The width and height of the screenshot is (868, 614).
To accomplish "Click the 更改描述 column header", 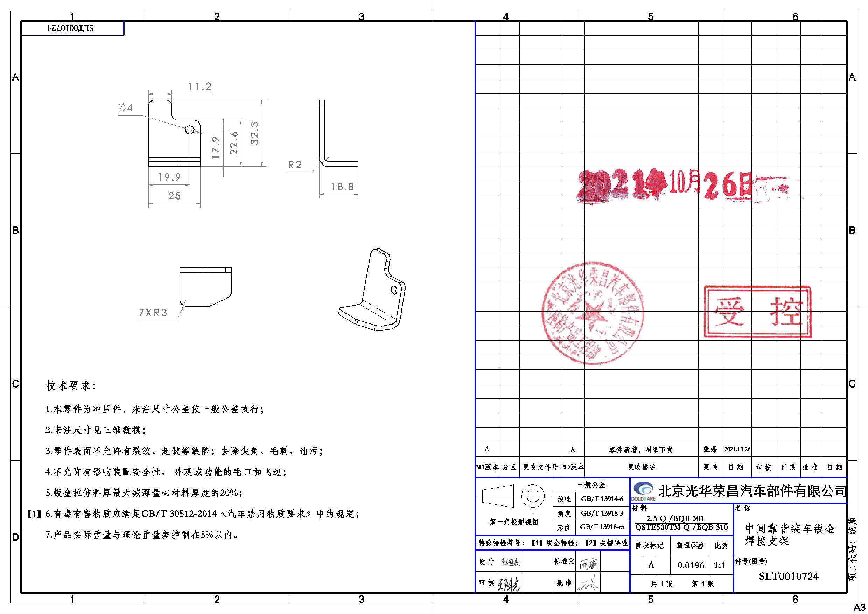I will 641,467.
